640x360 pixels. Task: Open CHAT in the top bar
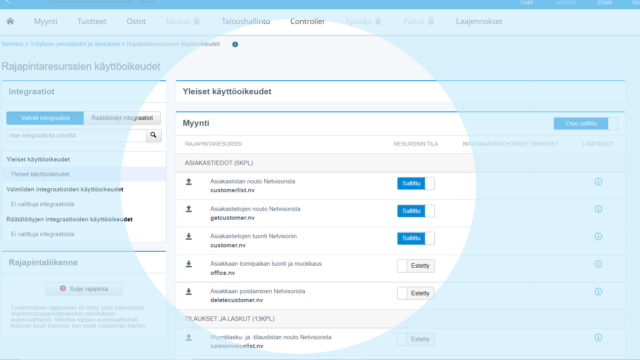click(527, 3)
